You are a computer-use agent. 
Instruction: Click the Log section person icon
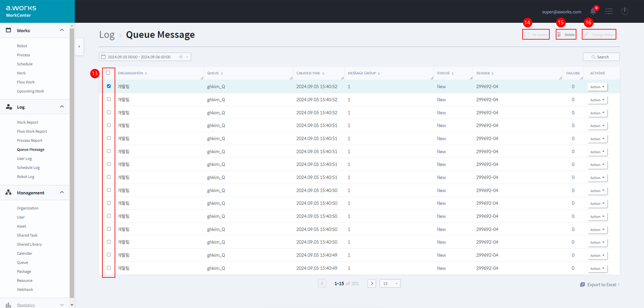coord(9,107)
